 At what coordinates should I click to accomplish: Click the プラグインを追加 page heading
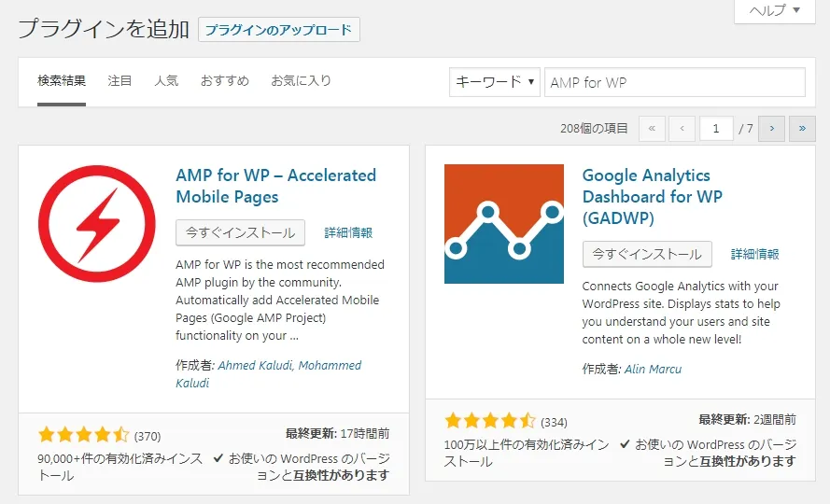click(x=104, y=29)
